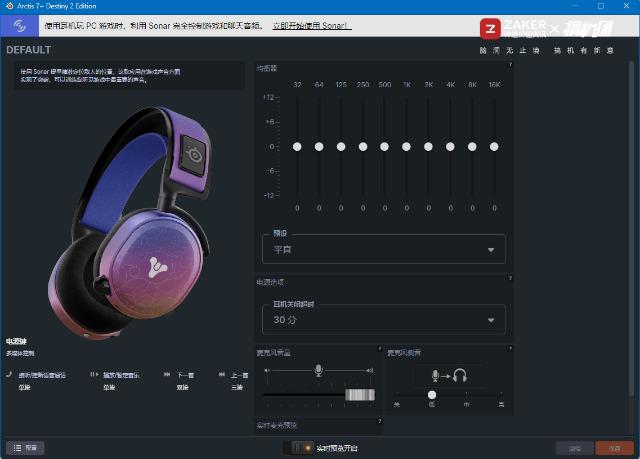Open the 配置 configurations list button
This screenshot has width=640, height=459.
[x=25, y=448]
